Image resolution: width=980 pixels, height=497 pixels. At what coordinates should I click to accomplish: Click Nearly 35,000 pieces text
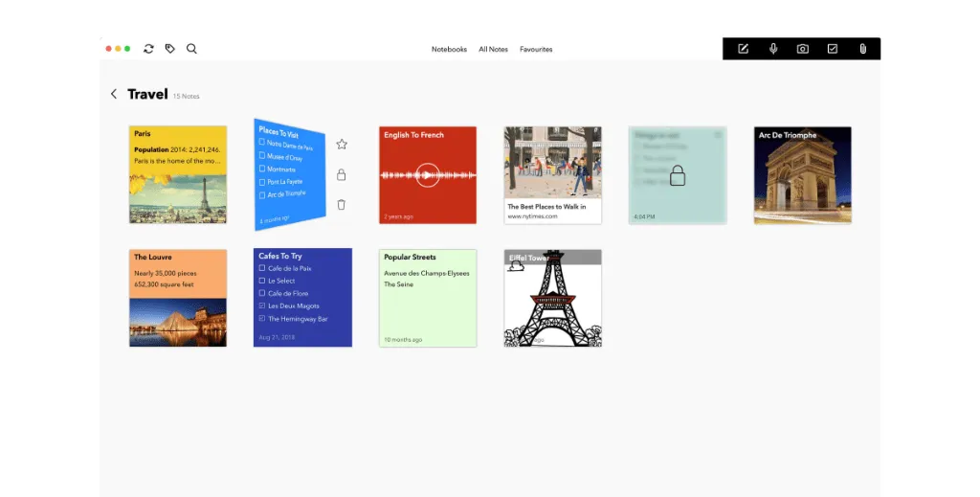pos(165,273)
